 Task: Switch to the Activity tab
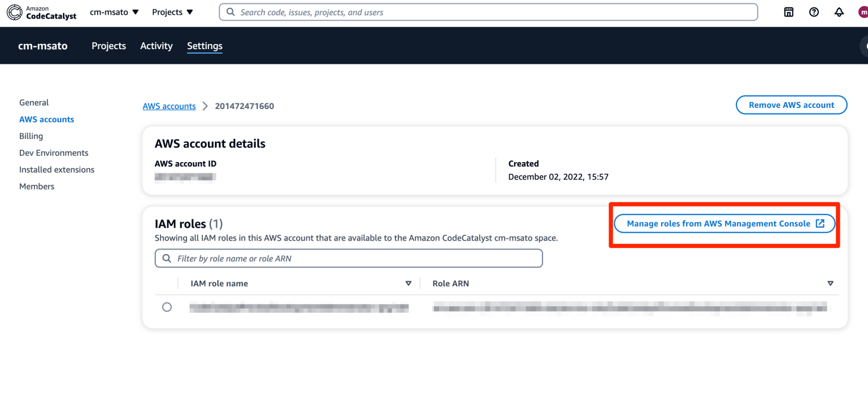[x=156, y=46]
